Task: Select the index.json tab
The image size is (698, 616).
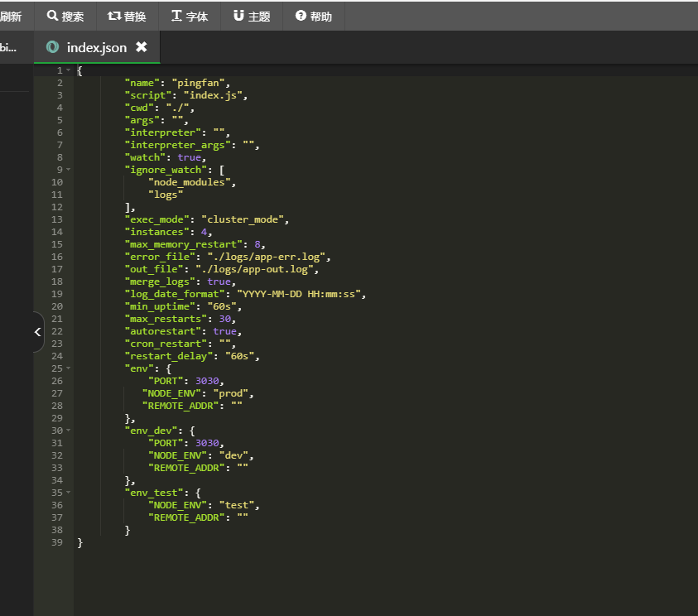Action: [97, 47]
